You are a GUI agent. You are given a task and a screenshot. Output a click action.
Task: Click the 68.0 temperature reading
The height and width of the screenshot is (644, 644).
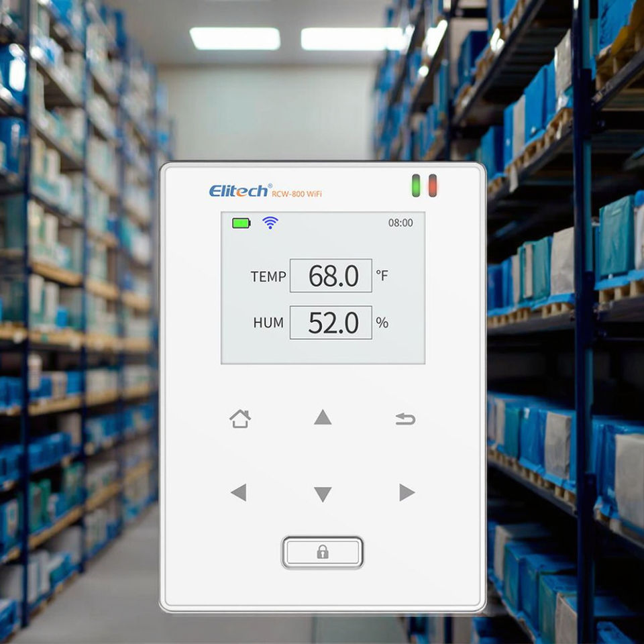(333, 276)
